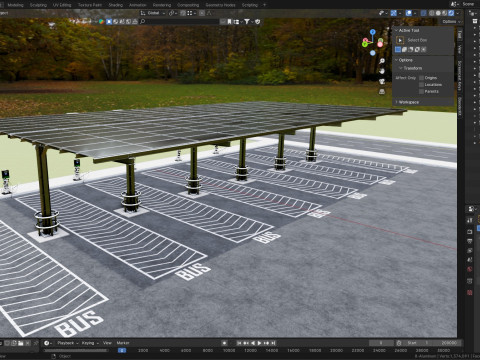This screenshot has height=360, width=480.
Task: Toggle X-ray view icon
Action: 424,13
